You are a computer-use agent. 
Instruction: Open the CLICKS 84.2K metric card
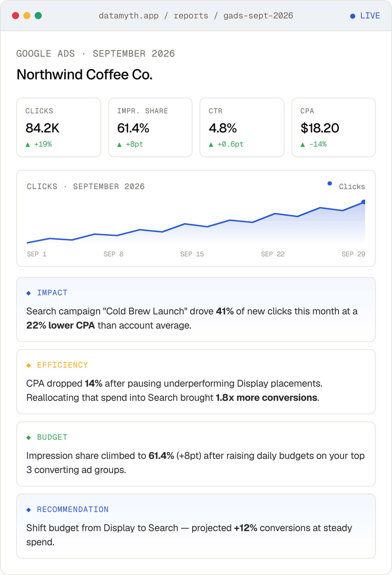[x=59, y=127]
